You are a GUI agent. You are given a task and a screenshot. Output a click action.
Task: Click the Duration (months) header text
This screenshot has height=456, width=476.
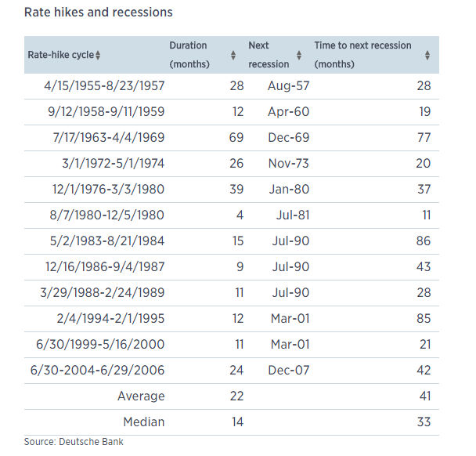pyautogui.click(x=189, y=55)
